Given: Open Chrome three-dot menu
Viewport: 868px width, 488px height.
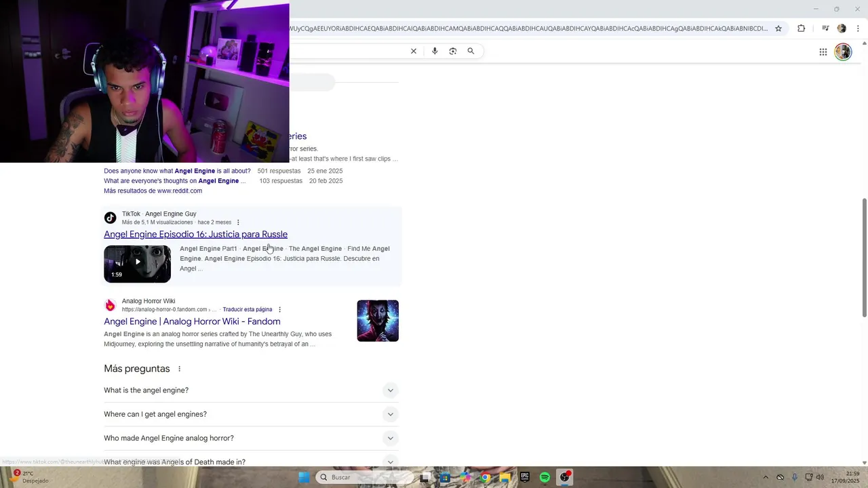Looking at the screenshot, I should point(858,28).
